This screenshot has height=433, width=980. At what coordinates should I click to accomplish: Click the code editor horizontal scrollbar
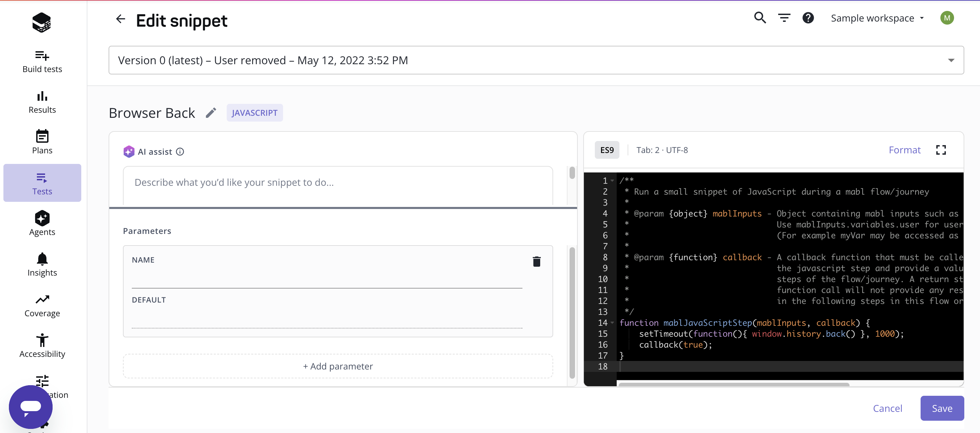734,384
